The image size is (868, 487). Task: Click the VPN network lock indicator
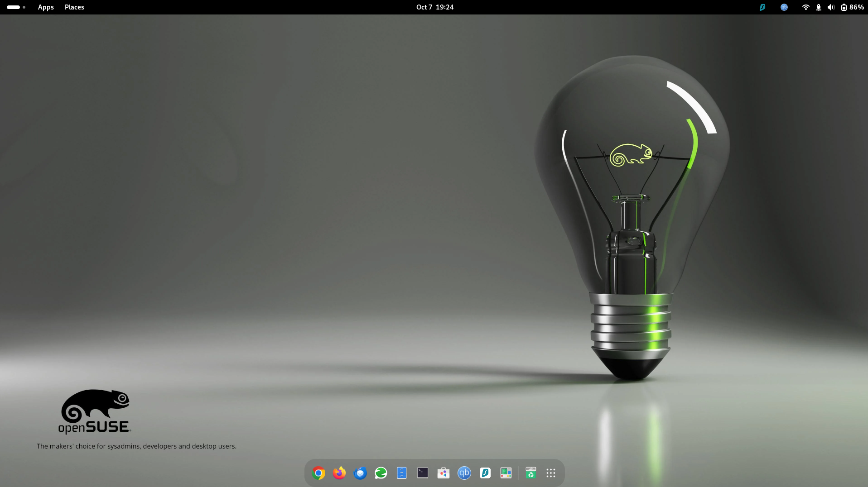click(819, 7)
